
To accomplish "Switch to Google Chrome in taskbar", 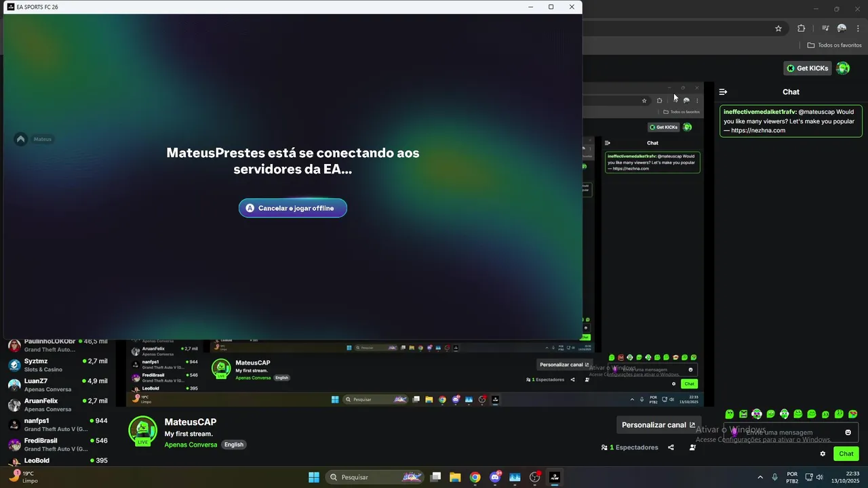I will tap(475, 477).
